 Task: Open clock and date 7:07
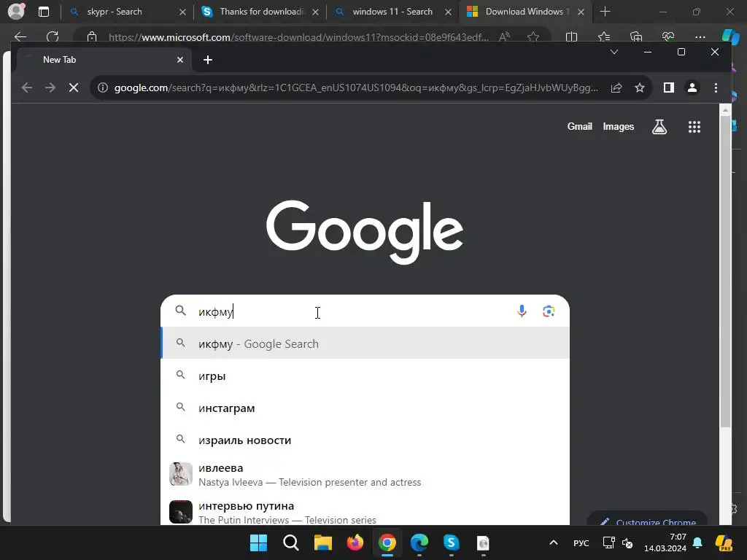click(x=665, y=542)
